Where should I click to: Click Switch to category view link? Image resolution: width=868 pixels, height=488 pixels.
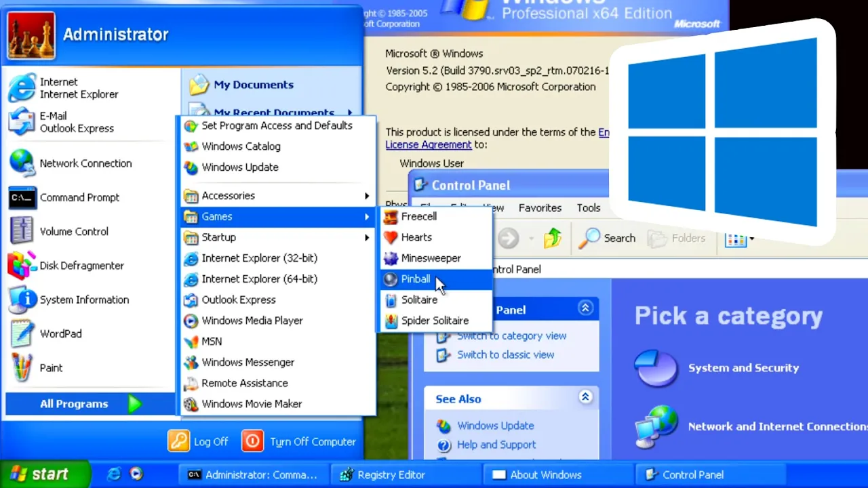[x=511, y=335]
